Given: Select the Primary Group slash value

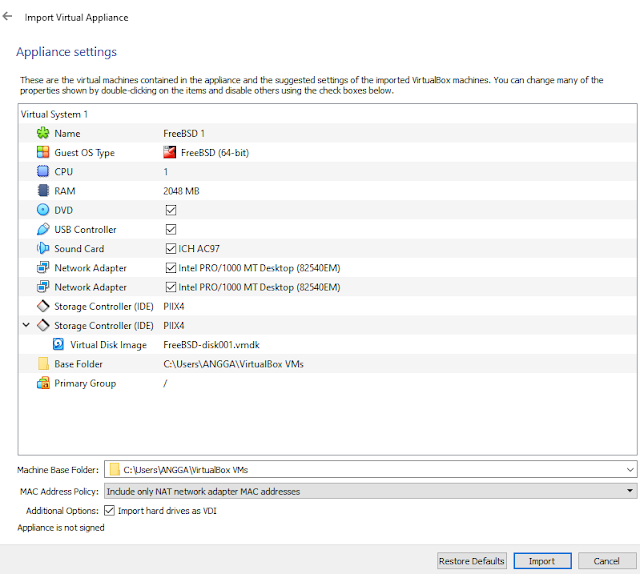Looking at the screenshot, I should tap(165, 383).
